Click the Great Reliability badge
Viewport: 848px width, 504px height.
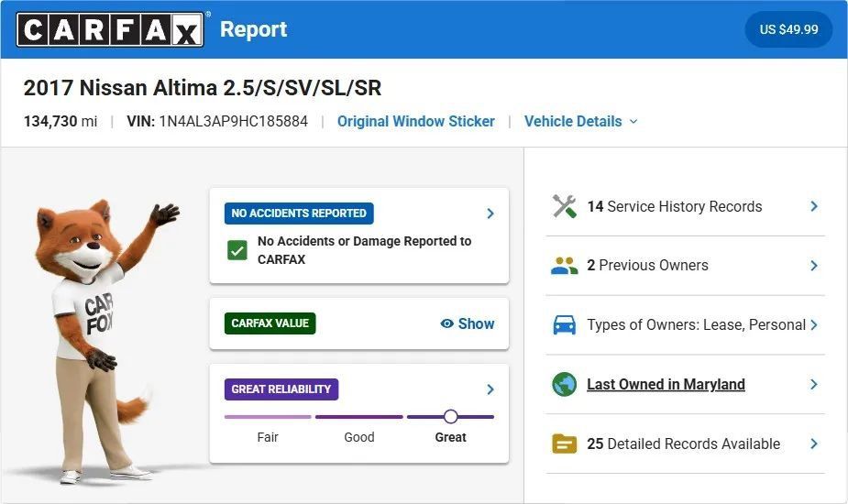click(x=281, y=389)
